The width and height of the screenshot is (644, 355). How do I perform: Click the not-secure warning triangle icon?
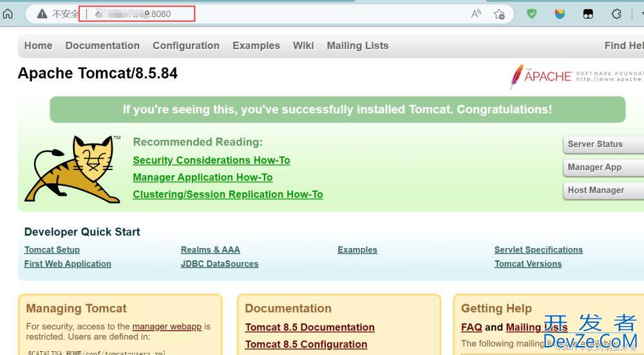[x=42, y=14]
